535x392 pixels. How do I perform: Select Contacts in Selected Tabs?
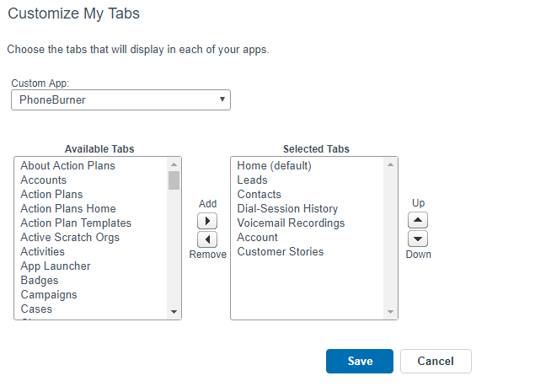(x=259, y=194)
